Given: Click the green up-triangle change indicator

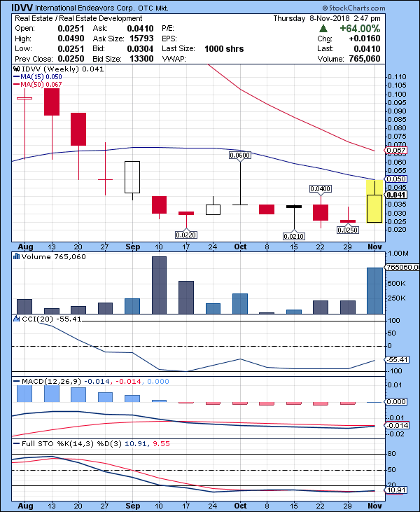Looking at the screenshot, I should [x=323, y=29].
